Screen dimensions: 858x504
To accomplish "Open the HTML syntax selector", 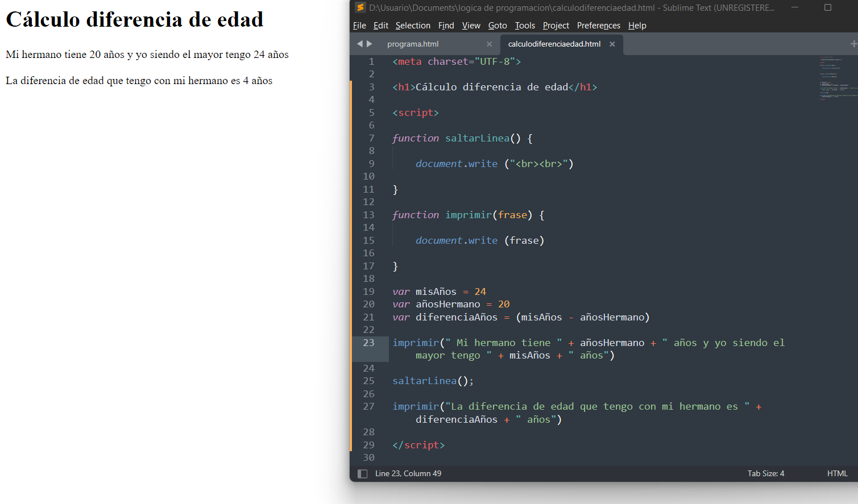I will tap(837, 473).
